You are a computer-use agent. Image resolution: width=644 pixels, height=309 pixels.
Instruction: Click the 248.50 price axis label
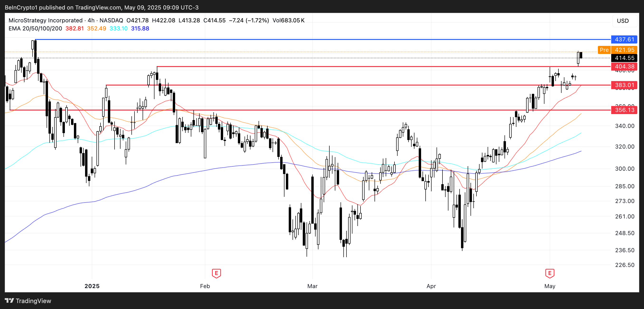click(625, 233)
